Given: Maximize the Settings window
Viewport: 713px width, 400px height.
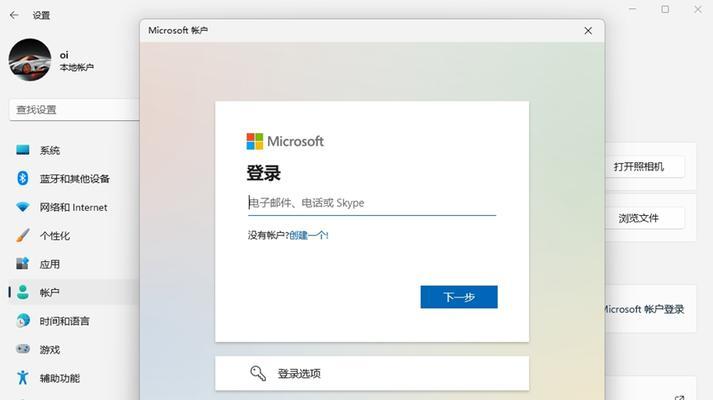Looking at the screenshot, I should click(x=665, y=9).
